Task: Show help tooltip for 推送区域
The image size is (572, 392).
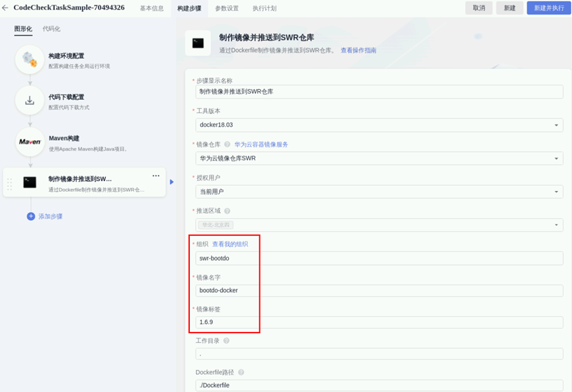Action: click(227, 211)
